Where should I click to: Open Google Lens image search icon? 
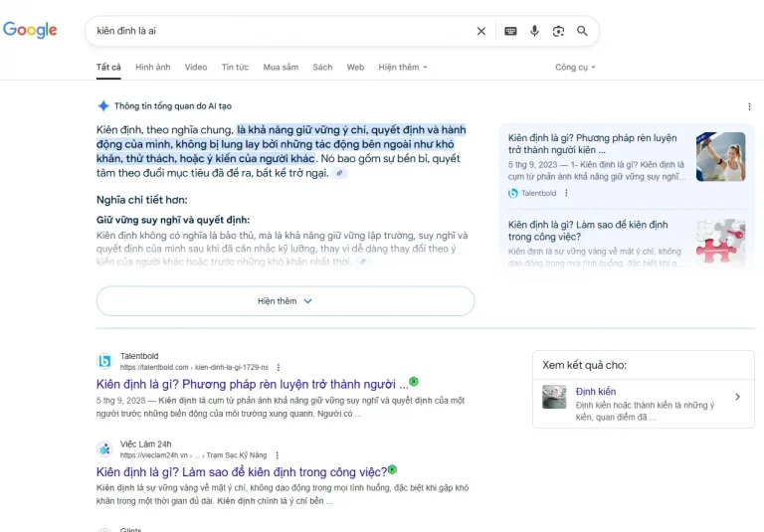pos(558,31)
